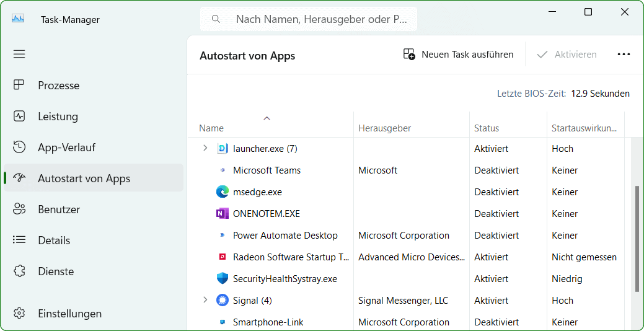Image resolution: width=644 pixels, height=331 pixels.
Task: Expand the Signal (4) group
Action: 205,301
